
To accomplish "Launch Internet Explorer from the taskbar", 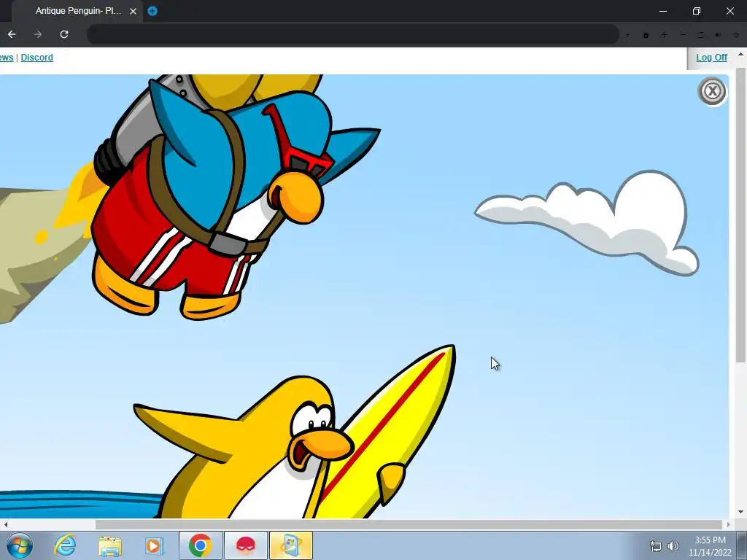I will tap(65, 545).
